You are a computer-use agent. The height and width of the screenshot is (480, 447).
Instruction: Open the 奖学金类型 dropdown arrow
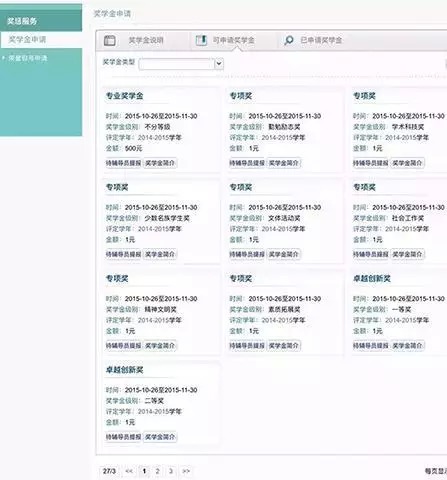pyautogui.click(x=219, y=63)
